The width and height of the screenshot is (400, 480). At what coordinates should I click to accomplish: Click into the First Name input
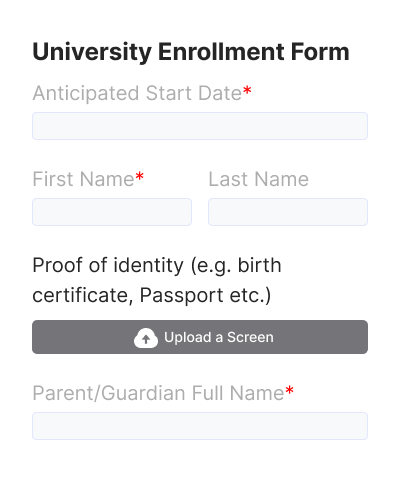(112, 212)
